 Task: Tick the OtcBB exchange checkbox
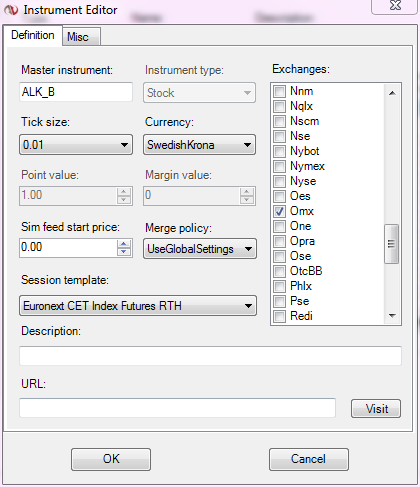[279, 271]
